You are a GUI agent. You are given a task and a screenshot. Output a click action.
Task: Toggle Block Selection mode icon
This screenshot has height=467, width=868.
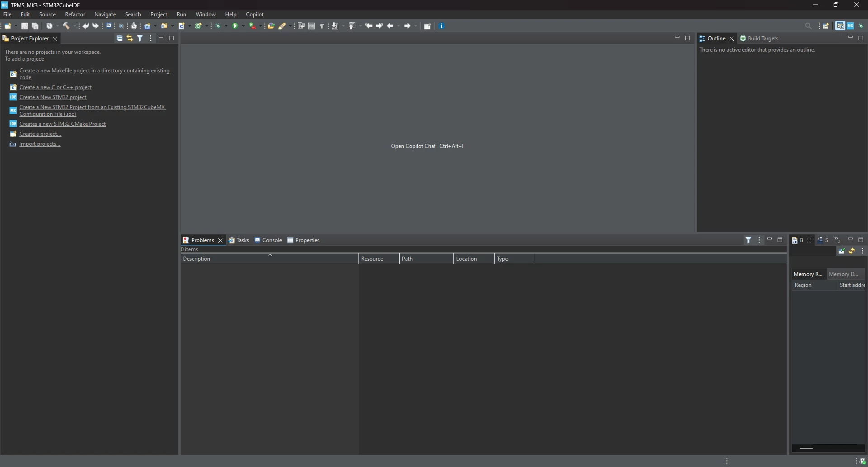pos(311,26)
